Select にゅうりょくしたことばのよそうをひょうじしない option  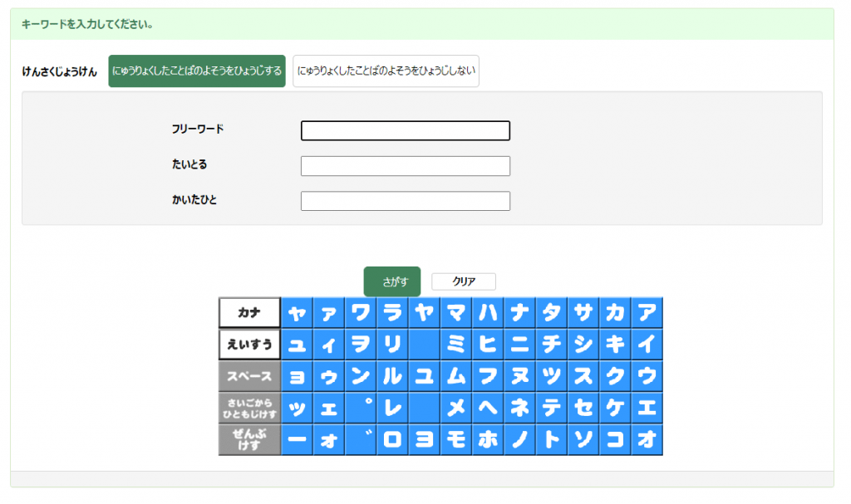pyautogui.click(x=386, y=71)
